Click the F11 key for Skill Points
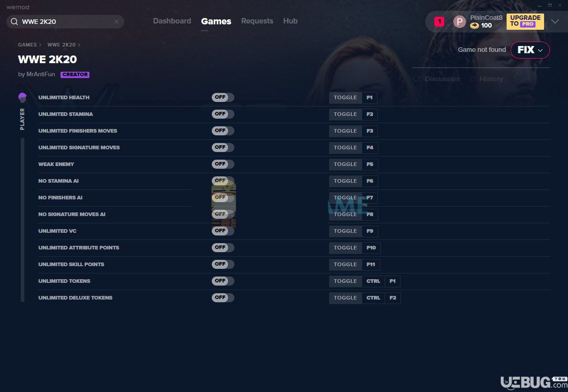Image resolution: width=568 pixels, height=392 pixels. (371, 264)
